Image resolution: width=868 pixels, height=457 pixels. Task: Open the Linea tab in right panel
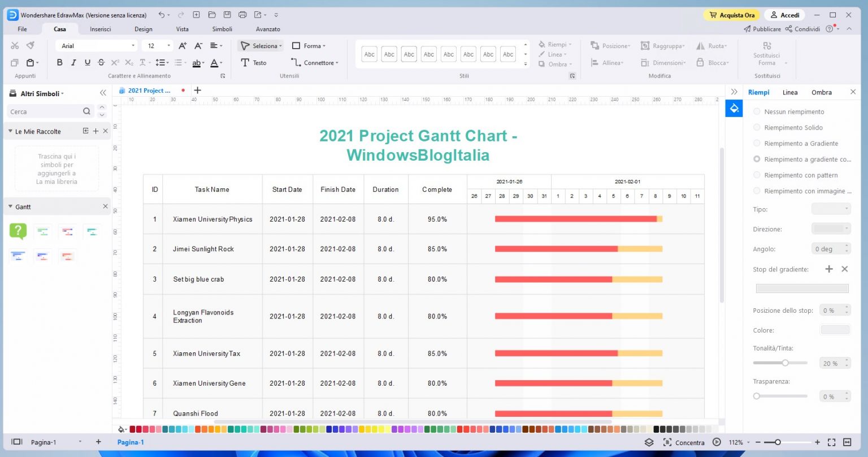tap(789, 92)
